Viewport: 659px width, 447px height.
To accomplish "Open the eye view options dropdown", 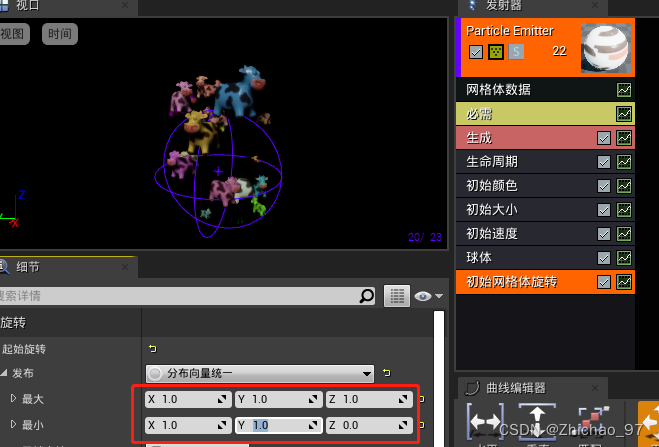I will pyautogui.click(x=428, y=296).
